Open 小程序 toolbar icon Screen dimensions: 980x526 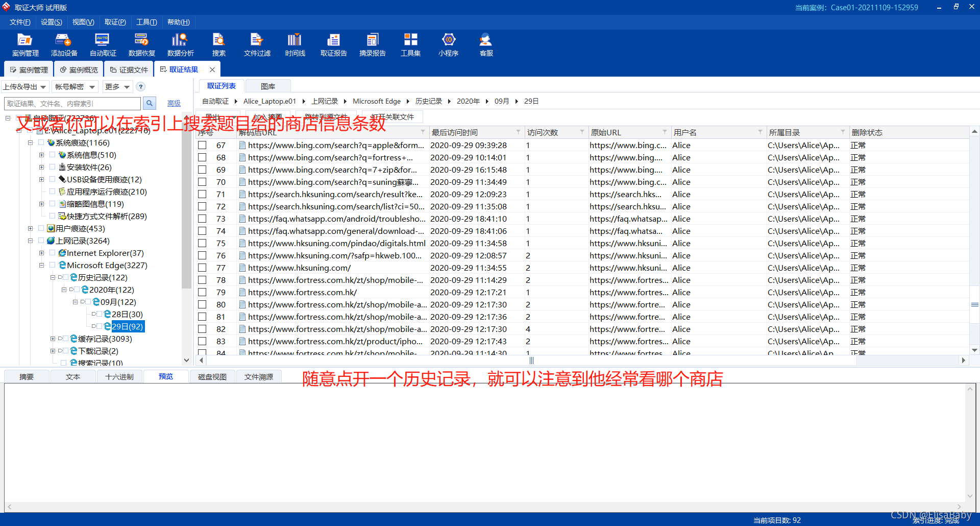point(448,45)
